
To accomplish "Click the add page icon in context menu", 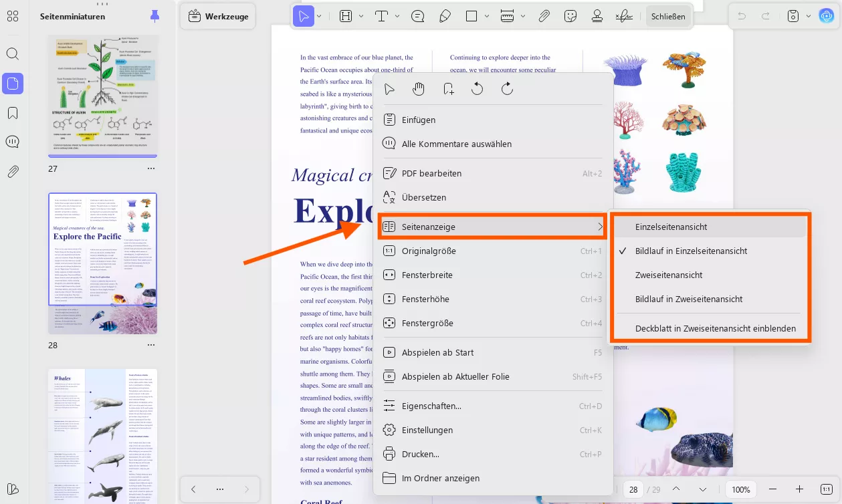I will click(x=449, y=89).
